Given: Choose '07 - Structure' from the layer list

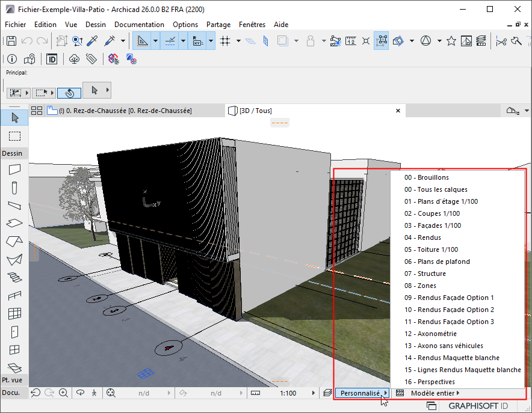Looking at the screenshot, I should (x=425, y=274).
